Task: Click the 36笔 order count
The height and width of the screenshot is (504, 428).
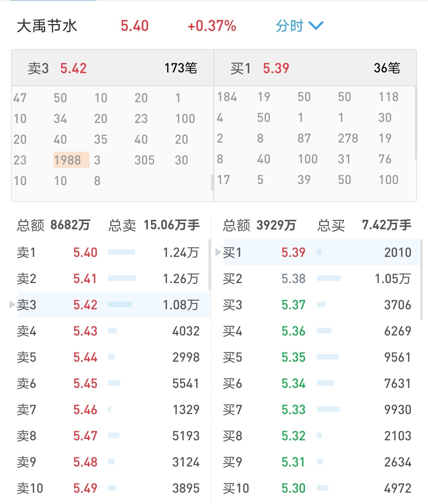Action: click(x=387, y=68)
